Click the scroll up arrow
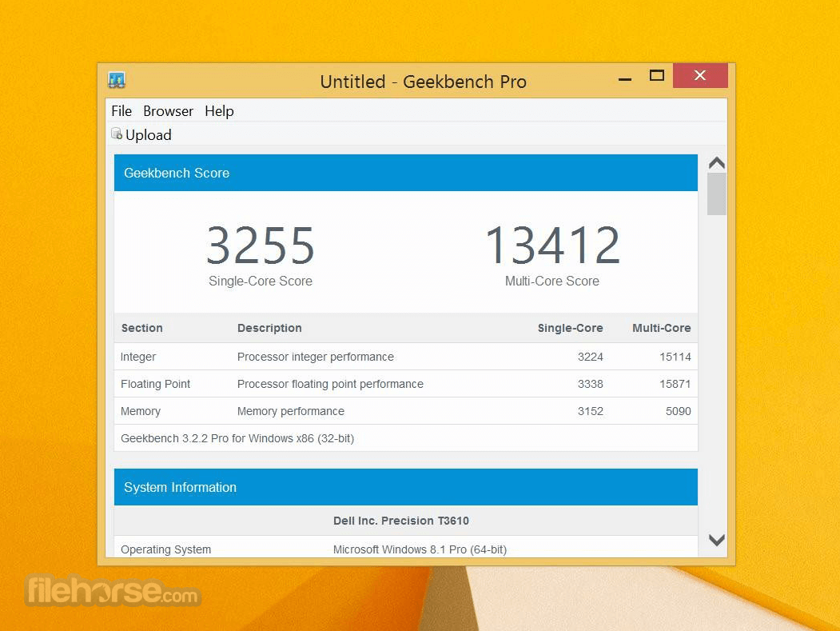Screen dimensions: 840x631 [x=716, y=163]
